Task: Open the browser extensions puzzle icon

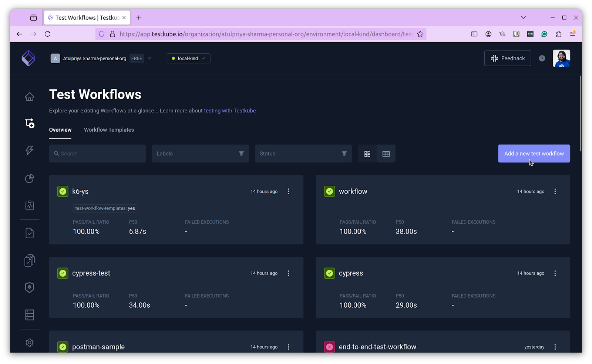Action: pyautogui.click(x=558, y=34)
